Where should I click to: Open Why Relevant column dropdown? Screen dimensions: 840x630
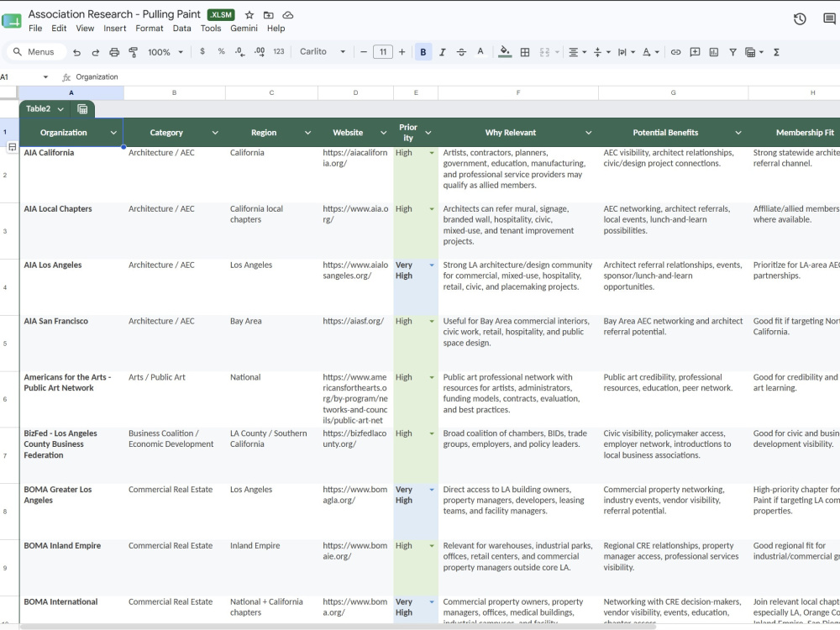coord(588,133)
